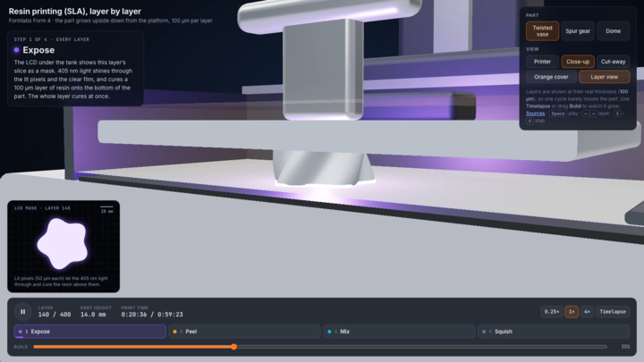This screenshot has width=644, height=362.
Task: Set playback speed to 4×
Action: [x=587, y=312]
